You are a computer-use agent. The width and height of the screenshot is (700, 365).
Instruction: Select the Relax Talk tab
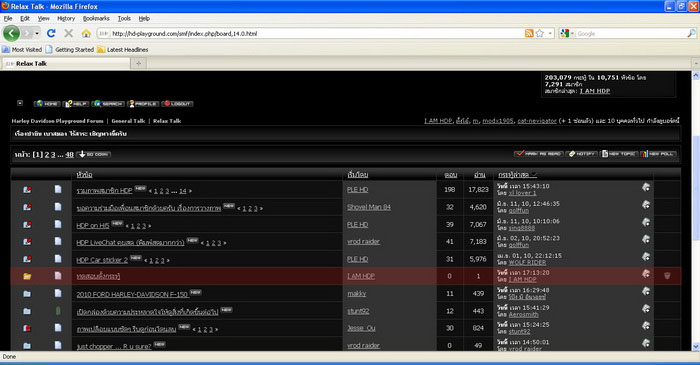coord(66,63)
